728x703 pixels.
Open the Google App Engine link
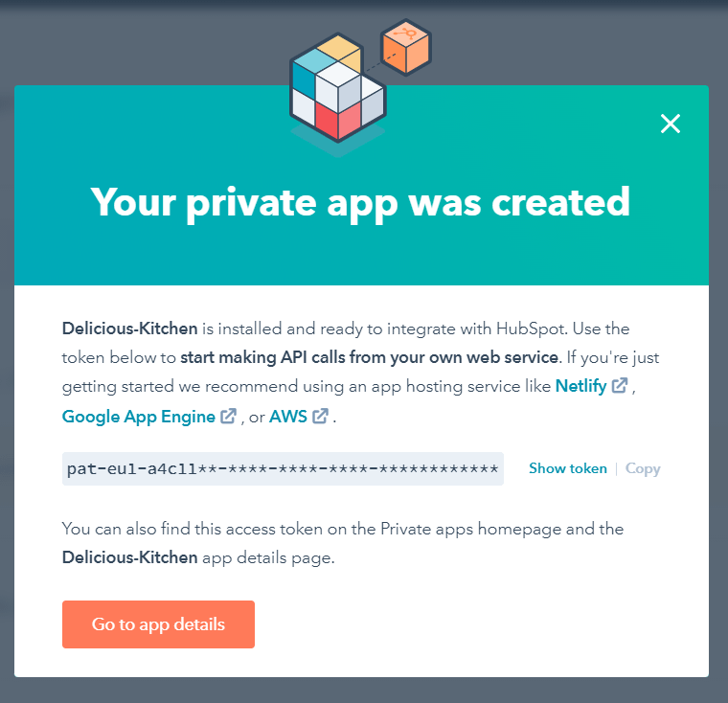point(139,417)
